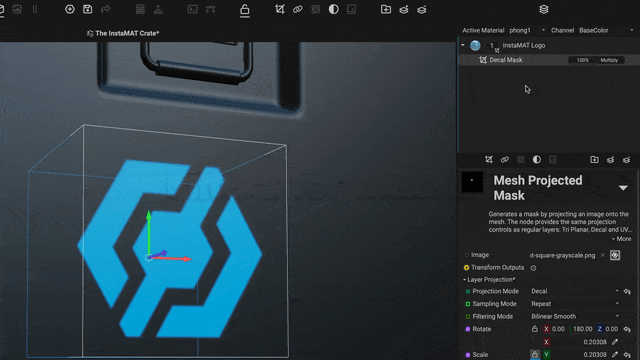Viewport: 640px width, 360px height.
Task: Click the crop-mask icon in layer panel toolbar
Action: [489, 160]
